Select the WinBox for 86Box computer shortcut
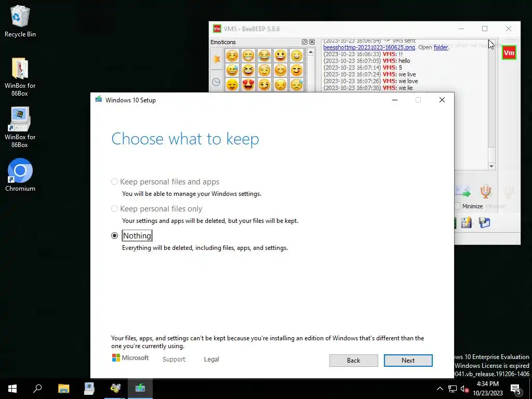The image size is (532, 399). [20, 128]
